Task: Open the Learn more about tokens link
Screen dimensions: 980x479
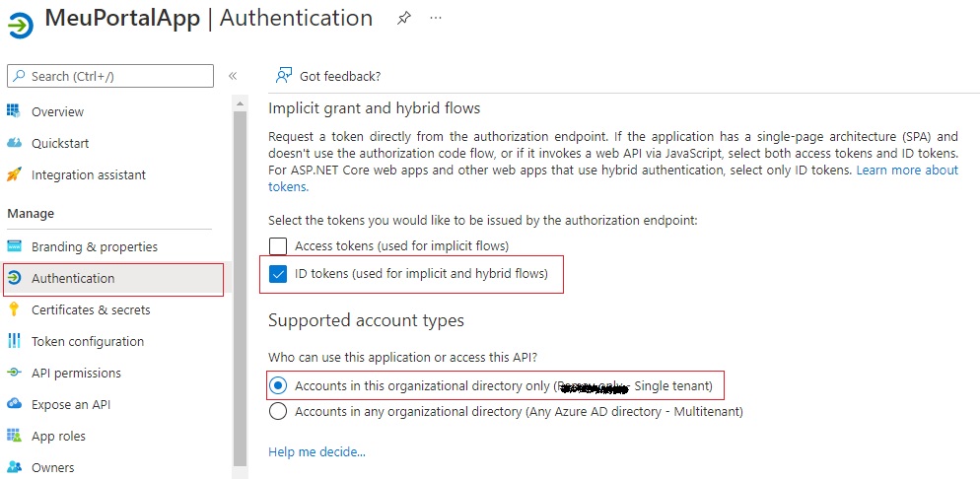Action: coord(906,171)
